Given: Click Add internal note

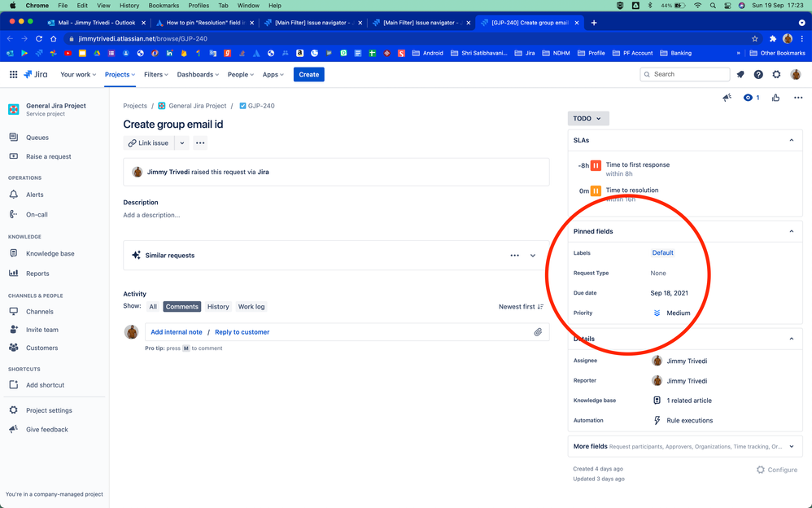Looking at the screenshot, I should tap(177, 332).
